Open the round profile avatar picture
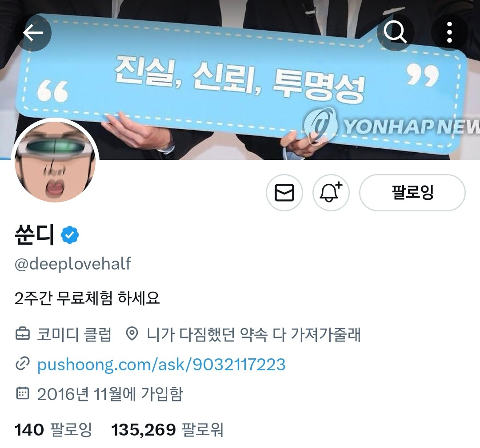This screenshot has height=448, width=480. (55, 162)
